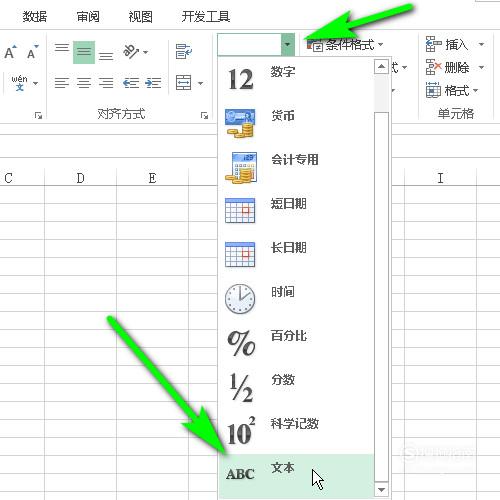Select the 短日期 short date format
Viewport: 500px width, 500px height.
click(296, 212)
